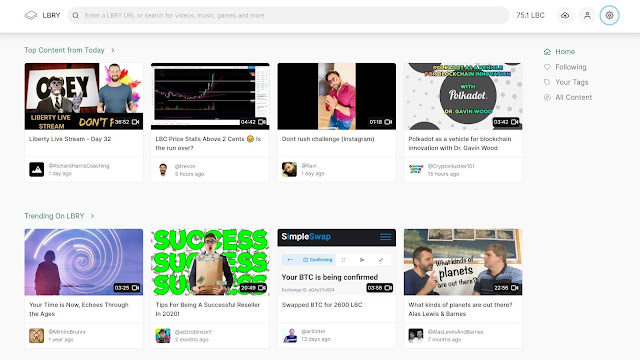Screen dimensions: 640x360
Task: Open @AlasLewisAndBarnes channel avatar
Action: point(416,336)
